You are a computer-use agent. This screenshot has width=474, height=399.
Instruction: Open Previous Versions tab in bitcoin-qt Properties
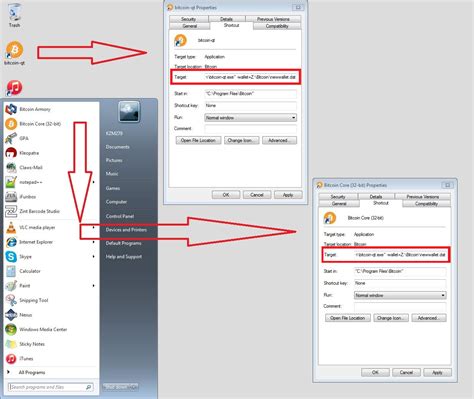tap(273, 19)
